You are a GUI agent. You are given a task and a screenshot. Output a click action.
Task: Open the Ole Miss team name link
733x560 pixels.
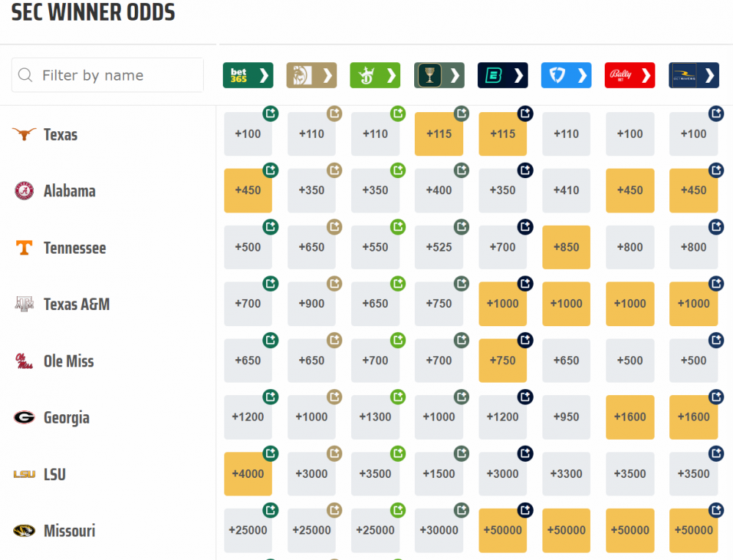[x=69, y=361]
